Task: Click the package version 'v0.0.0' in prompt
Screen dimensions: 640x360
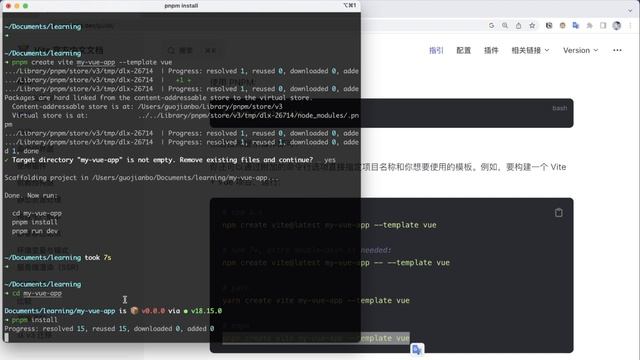Action: pos(153,311)
